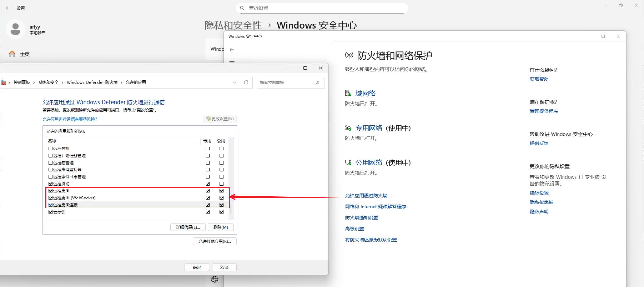
Task: Select the 远程事件监视器 row text
Action: pos(67,170)
